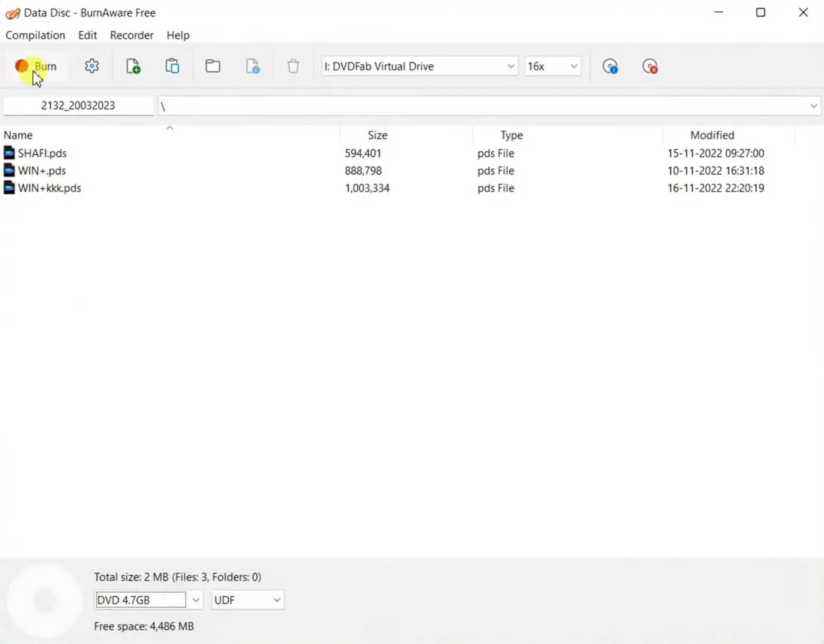Click the New folder icon
The width and height of the screenshot is (824, 644).
[213, 66]
